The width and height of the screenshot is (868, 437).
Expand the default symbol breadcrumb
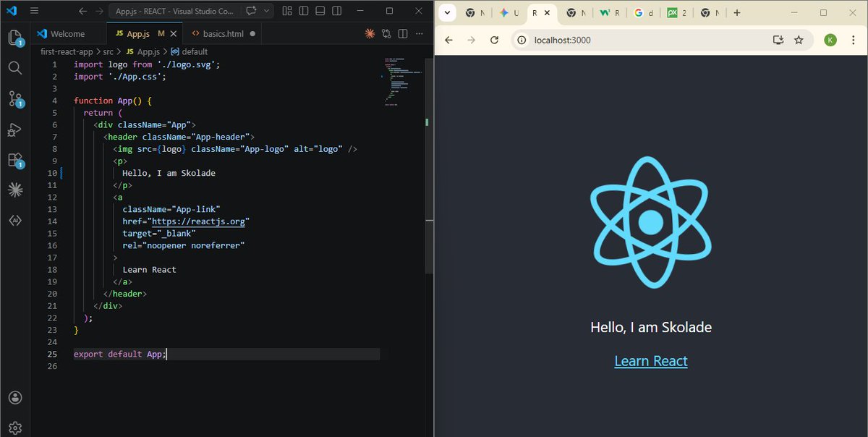pyautogui.click(x=190, y=51)
